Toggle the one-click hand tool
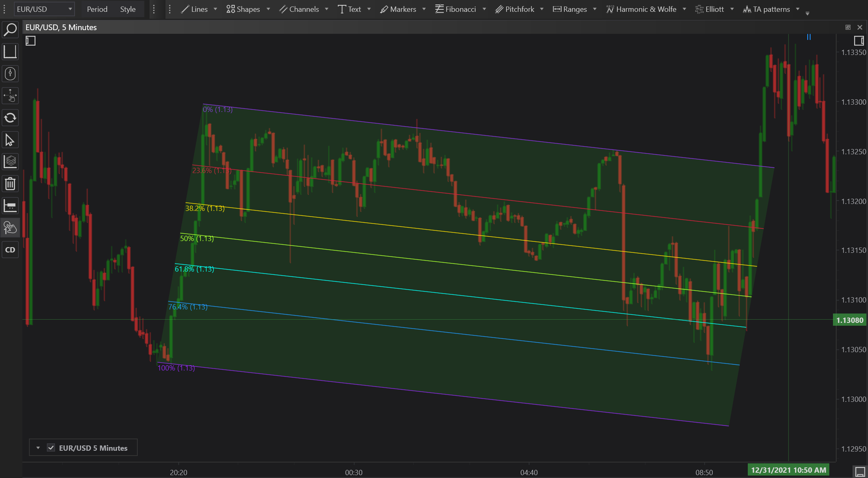Viewport: 868px width, 478px height. pyautogui.click(x=10, y=228)
